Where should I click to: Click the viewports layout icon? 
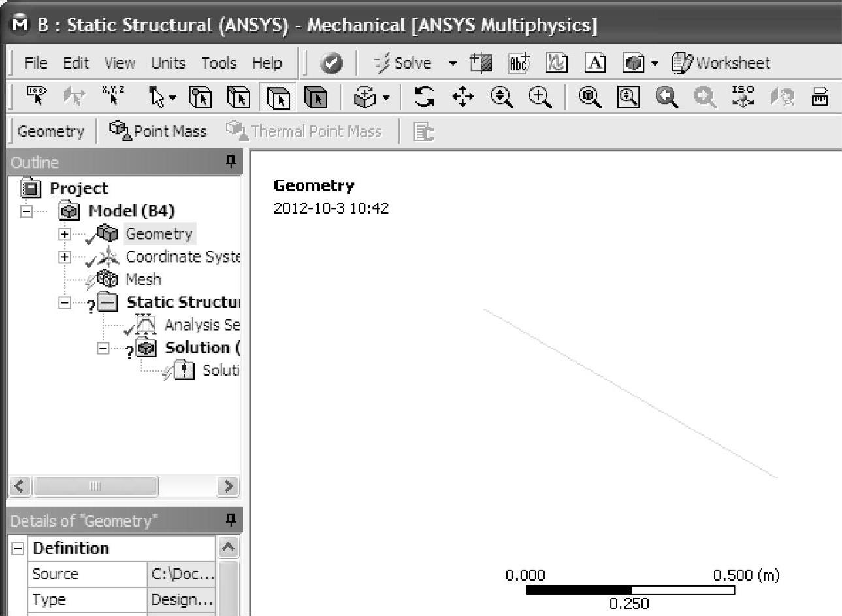(820, 97)
